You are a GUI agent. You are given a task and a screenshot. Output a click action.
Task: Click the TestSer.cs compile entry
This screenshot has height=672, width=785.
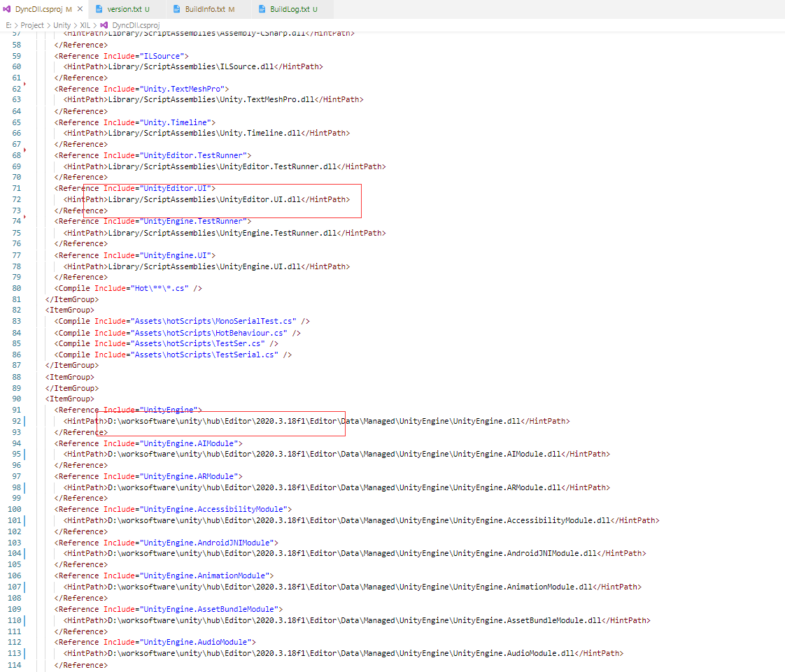(x=167, y=344)
